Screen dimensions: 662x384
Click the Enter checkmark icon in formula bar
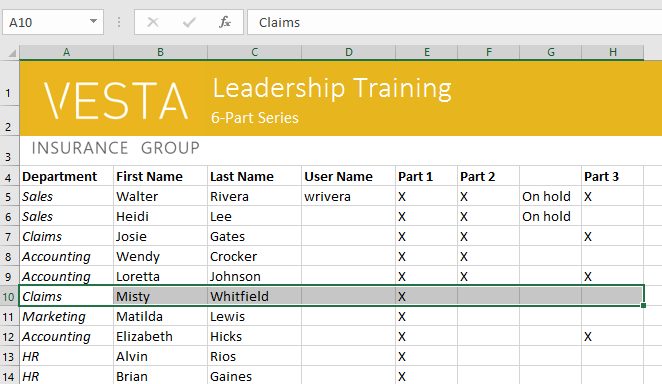189,22
